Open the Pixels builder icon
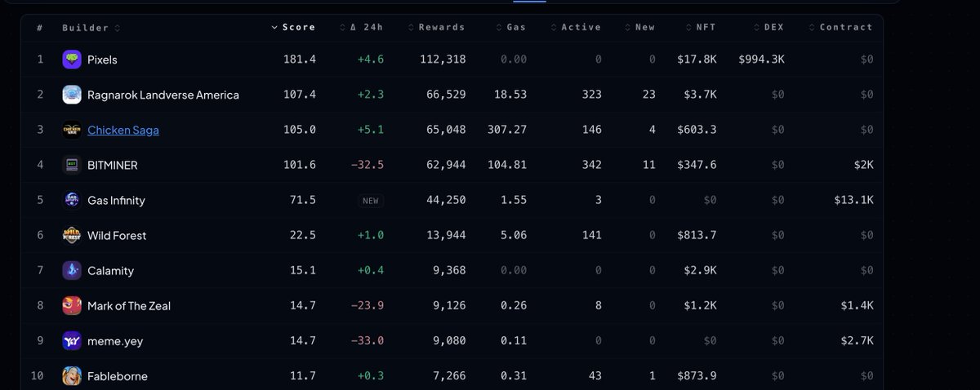Screen dimensions: 980x390 [72, 60]
